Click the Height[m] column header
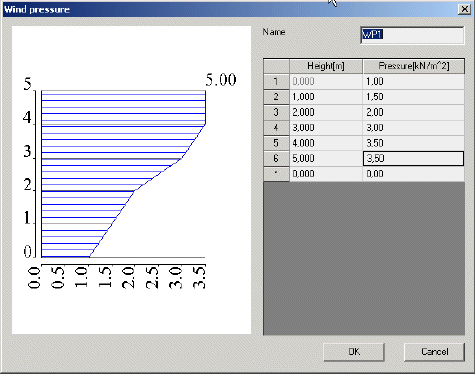 coord(326,66)
